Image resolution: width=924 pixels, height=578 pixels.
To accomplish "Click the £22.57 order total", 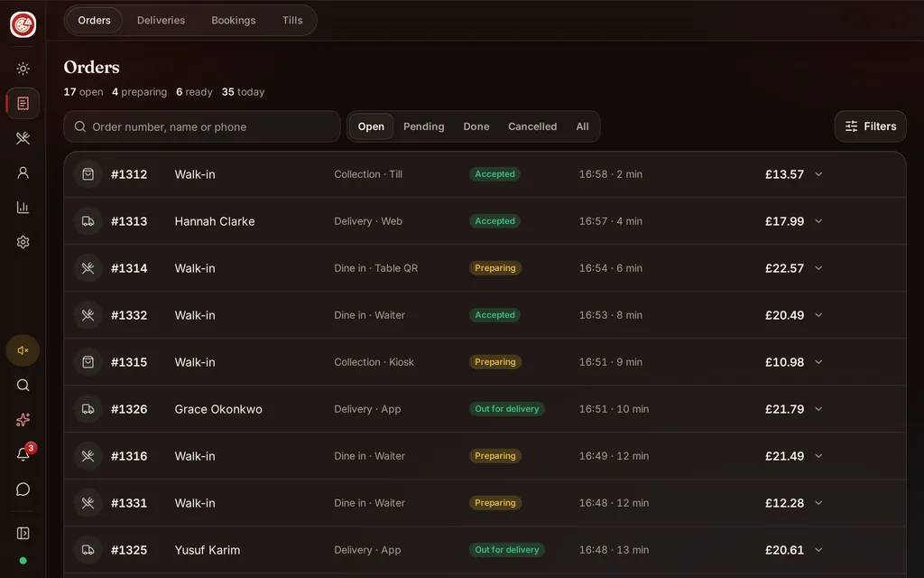I will [x=784, y=268].
